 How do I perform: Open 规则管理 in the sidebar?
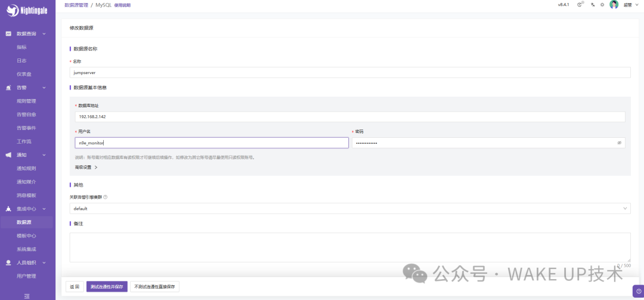tap(26, 101)
